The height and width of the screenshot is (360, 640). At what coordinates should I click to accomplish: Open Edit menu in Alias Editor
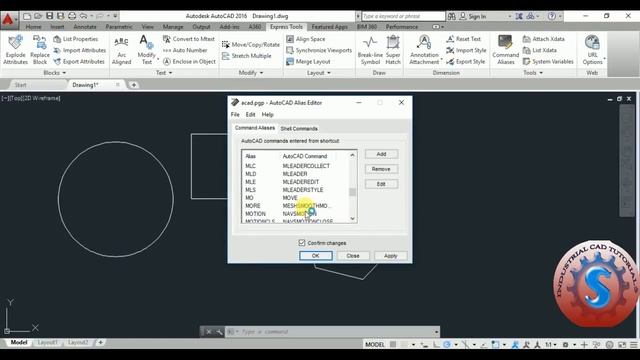(x=250, y=115)
